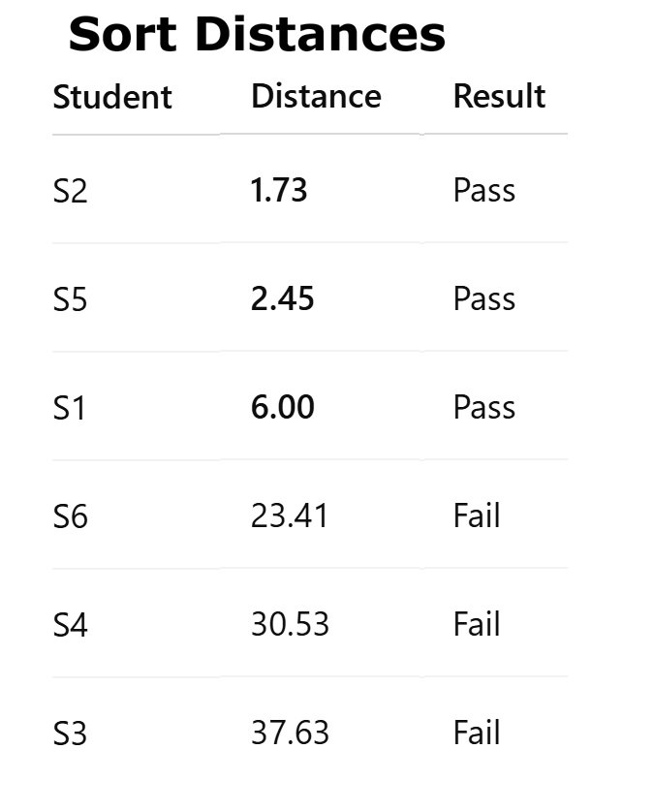Select the S3 student cell

[x=70, y=734]
